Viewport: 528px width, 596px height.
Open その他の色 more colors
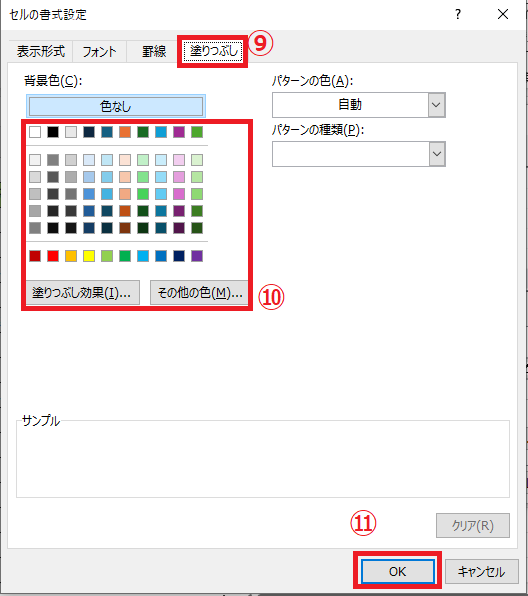[x=200, y=293]
